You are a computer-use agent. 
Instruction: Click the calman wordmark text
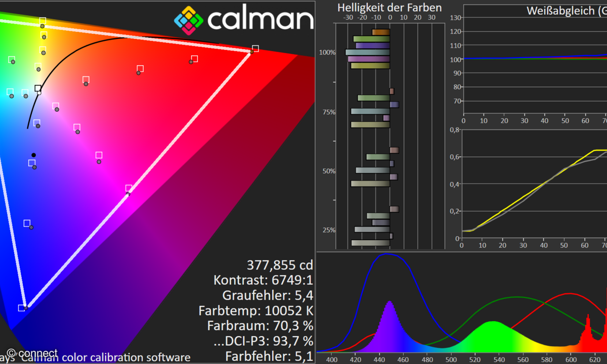click(x=261, y=20)
